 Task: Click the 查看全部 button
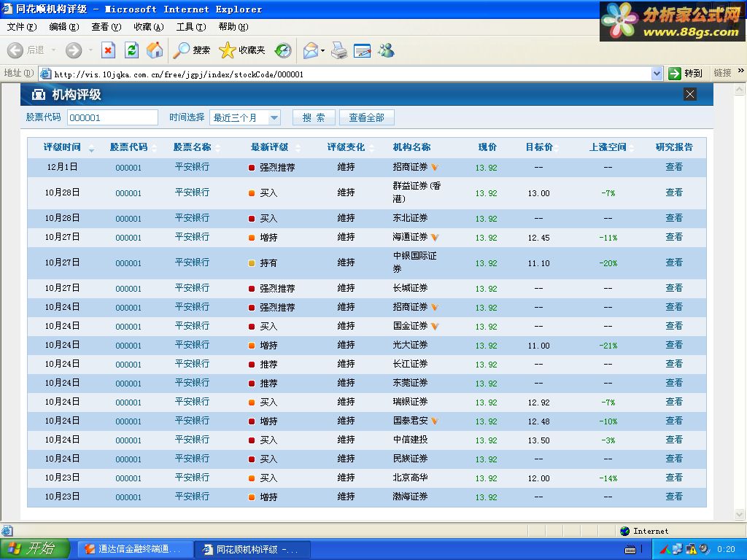(x=366, y=117)
